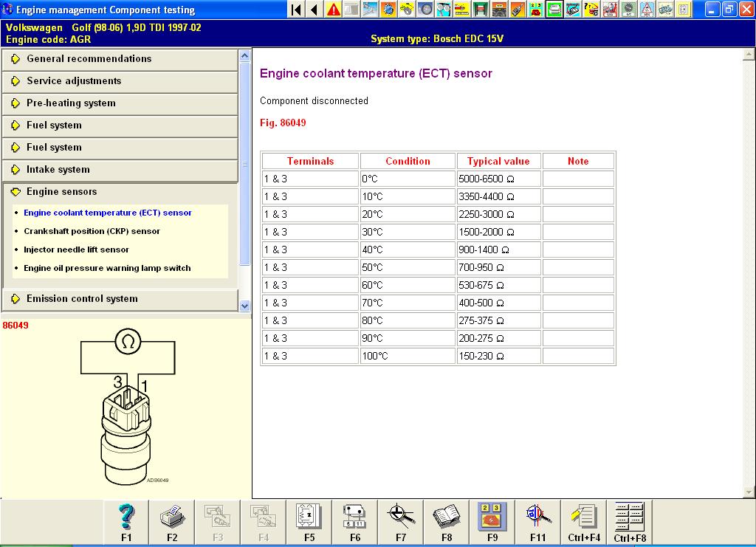Image resolution: width=756 pixels, height=547 pixels.
Task: Click the previous page arrow in toolbar
Action: 315,10
